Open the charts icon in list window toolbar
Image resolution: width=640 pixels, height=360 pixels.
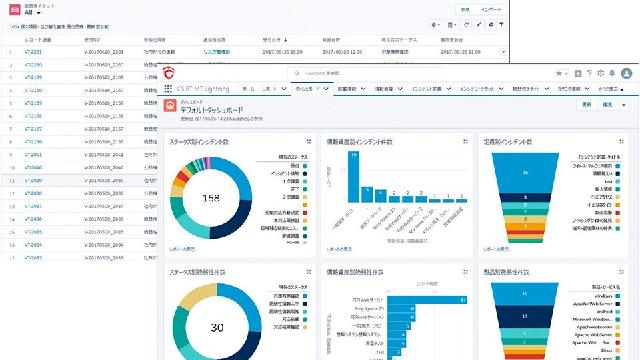(x=490, y=25)
